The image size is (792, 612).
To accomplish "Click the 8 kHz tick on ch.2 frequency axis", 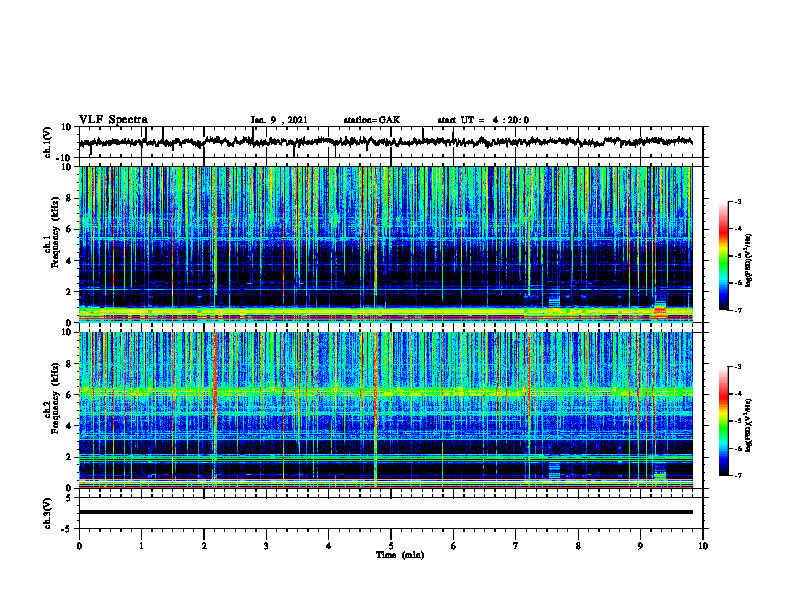I will tap(69, 364).
